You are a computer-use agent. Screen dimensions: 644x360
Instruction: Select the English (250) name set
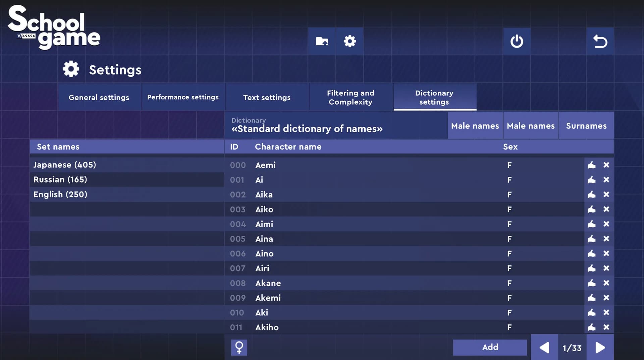click(127, 194)
